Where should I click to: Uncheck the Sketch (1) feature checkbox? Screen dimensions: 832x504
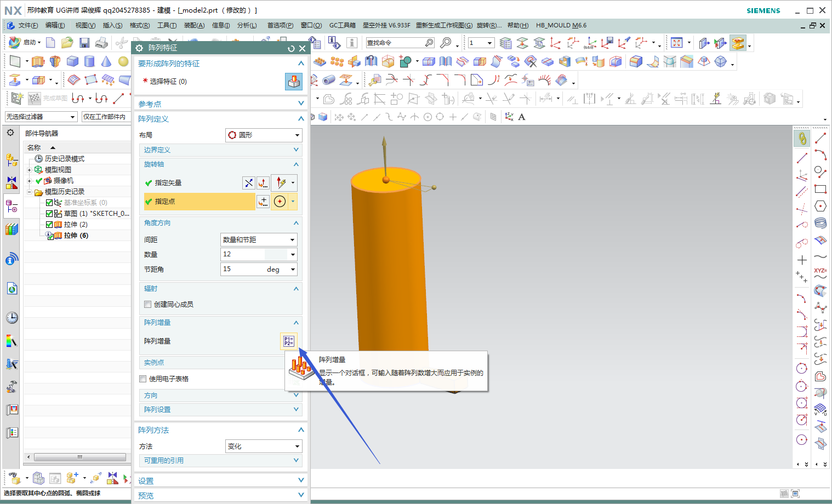(49, 214)
